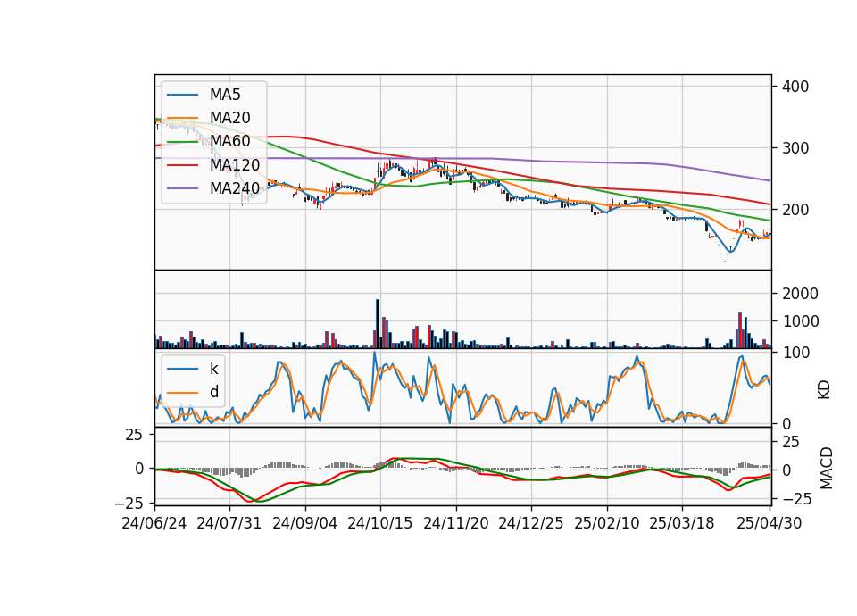Click the blue MA5 legend line sample
Screen dimensions: 857x616
pos(183,95)
